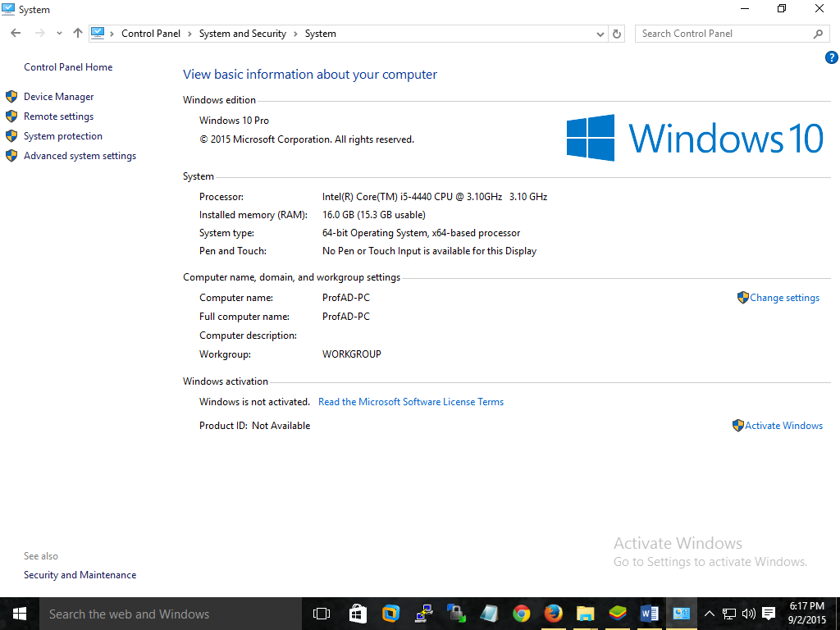The width and height of the screenshot is (840, 630).
Task: Open Task View from the taskbar
Action: pos(322,614)
